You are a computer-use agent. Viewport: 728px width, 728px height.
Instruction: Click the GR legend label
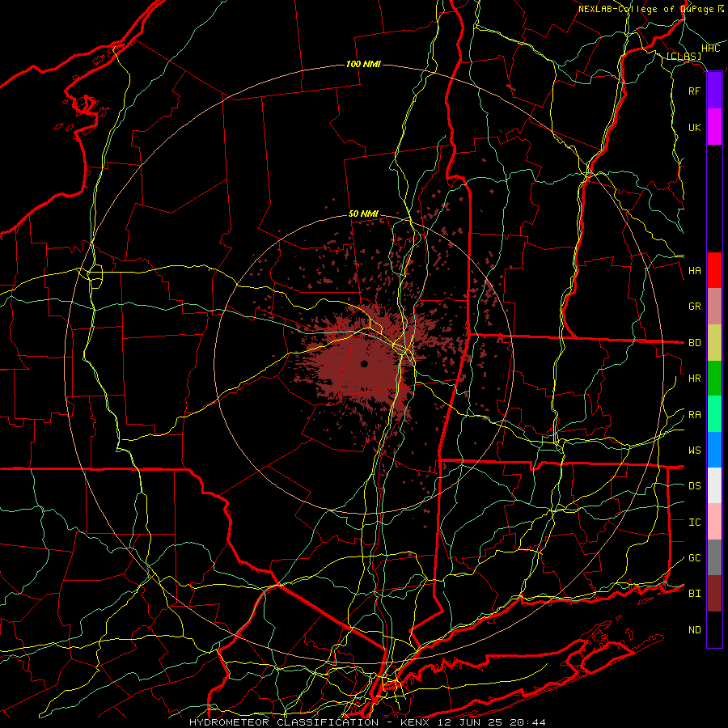point(694,307)
